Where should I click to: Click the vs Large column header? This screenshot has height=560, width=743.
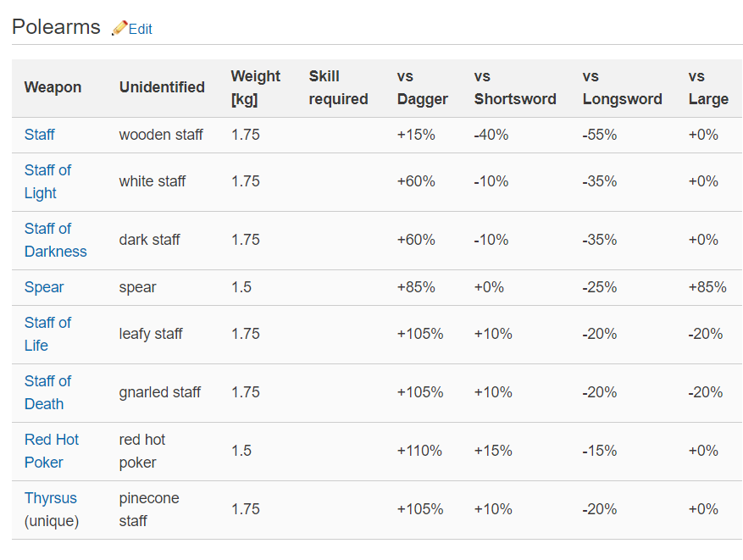(708, 87)
